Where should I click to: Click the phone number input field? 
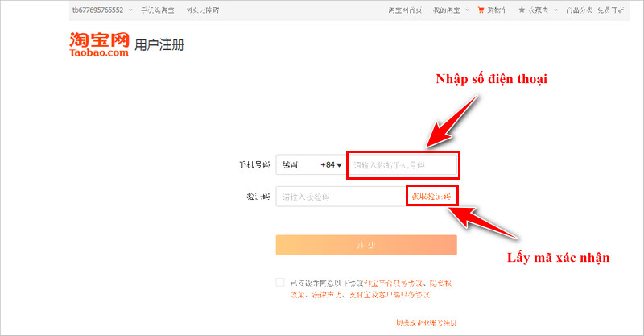tap(402, 165)
